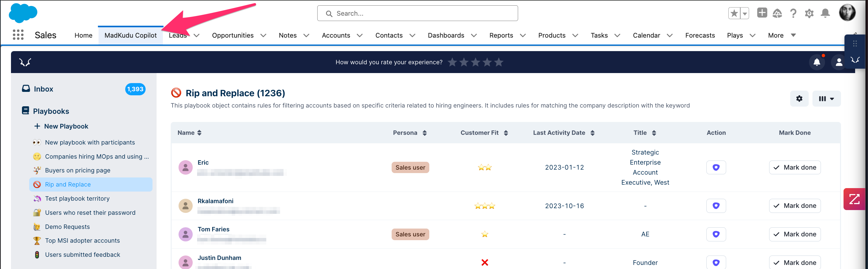Viewport: 868px width, 269px height.
Task: Select the MadKudu Copilot tab
Action: [x=131, y=35]
